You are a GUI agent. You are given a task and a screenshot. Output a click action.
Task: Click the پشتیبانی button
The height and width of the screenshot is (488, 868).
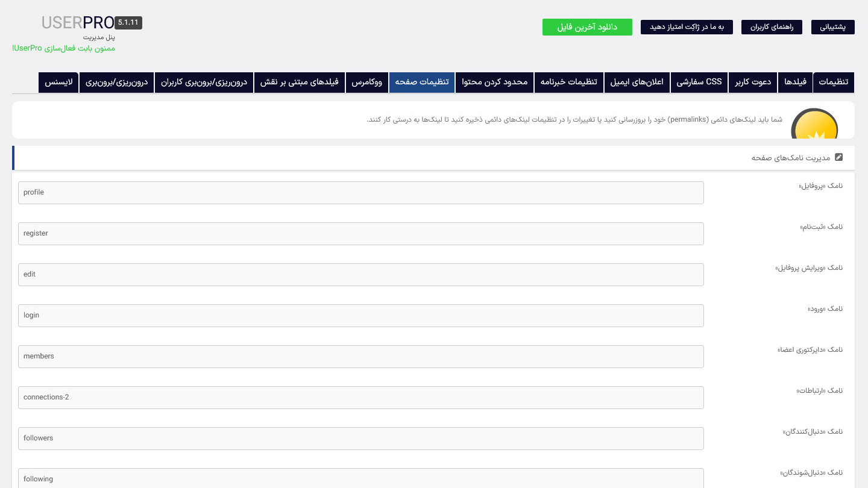pyautogui.click(x=833, y=27)
